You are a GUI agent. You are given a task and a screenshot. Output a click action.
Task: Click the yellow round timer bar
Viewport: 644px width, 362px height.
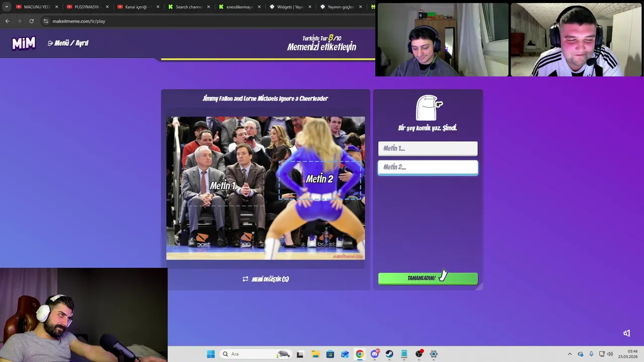268,59
